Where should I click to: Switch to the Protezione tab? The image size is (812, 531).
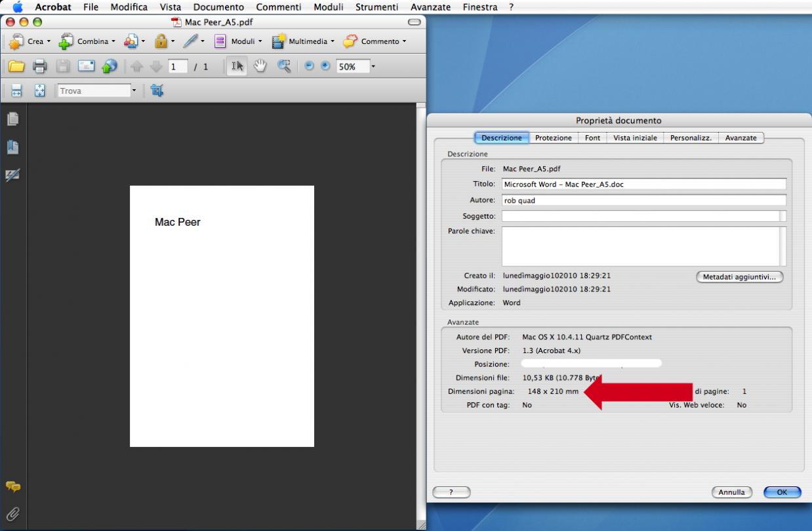pyautogui.click(x=554, y=138)
